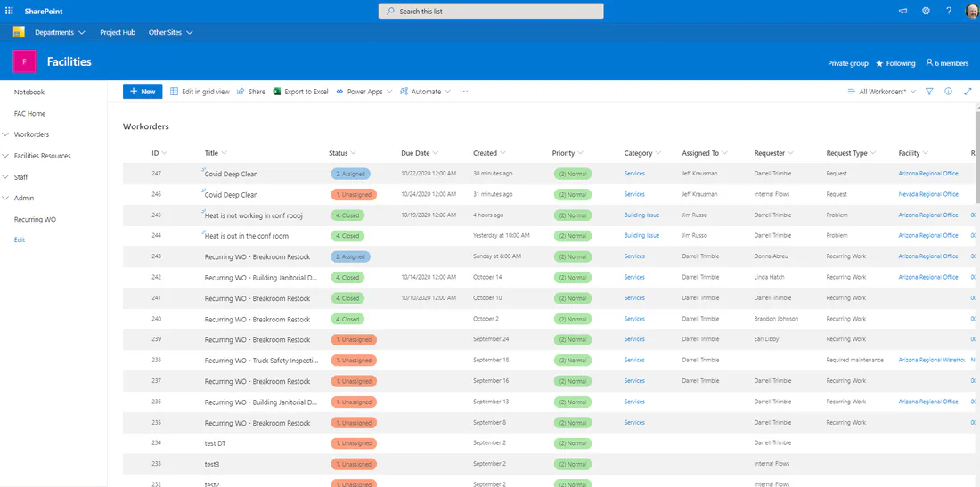Open Project Hub navigation item

118,32
